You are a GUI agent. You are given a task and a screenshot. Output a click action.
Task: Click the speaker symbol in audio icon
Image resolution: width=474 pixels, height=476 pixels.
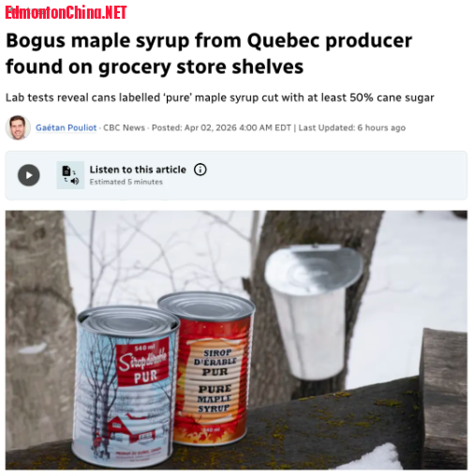coord(75,181)
